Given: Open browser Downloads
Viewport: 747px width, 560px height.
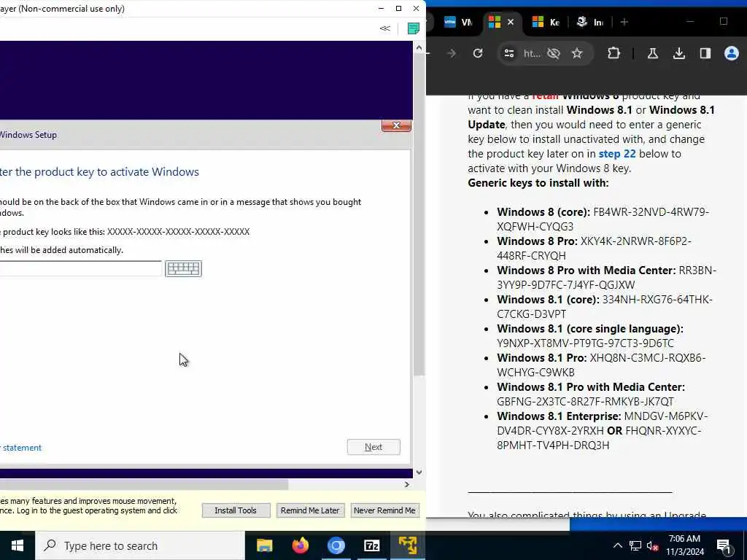Looking at the screenshot, I should point(679,53).
